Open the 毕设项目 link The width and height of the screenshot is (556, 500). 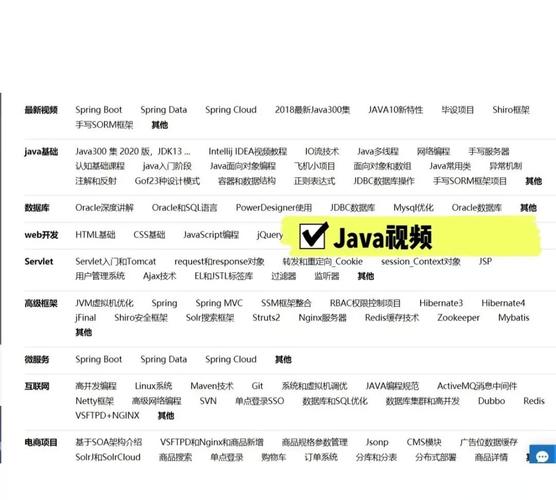coord(457,110)
